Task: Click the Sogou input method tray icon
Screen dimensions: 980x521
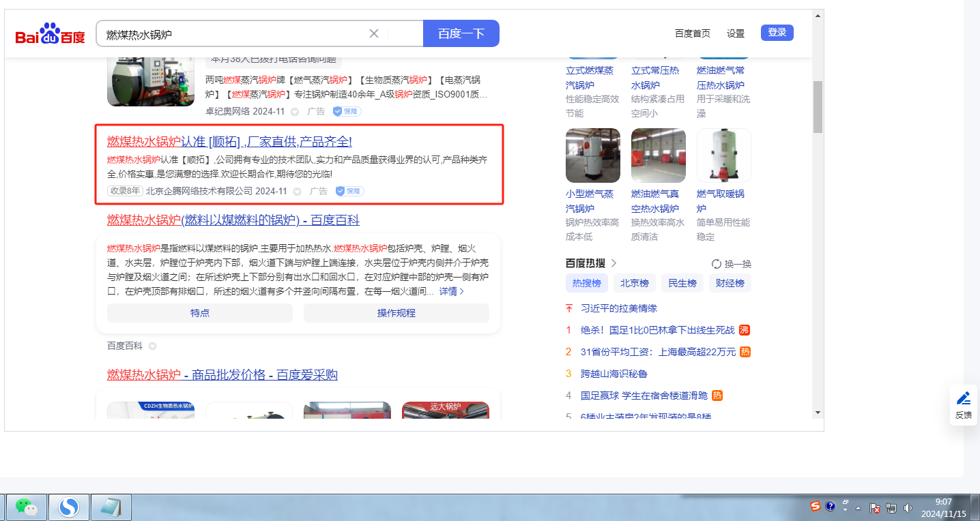Action: point(816,506)
